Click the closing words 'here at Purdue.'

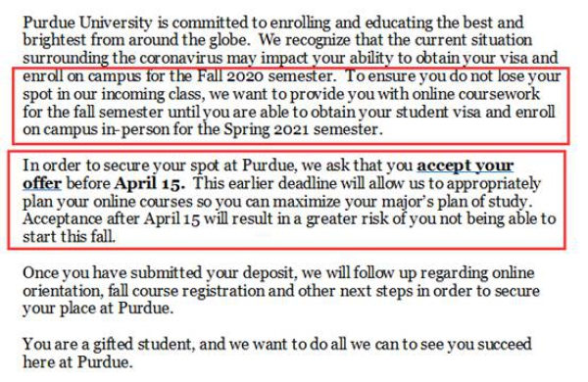[78, 362]
